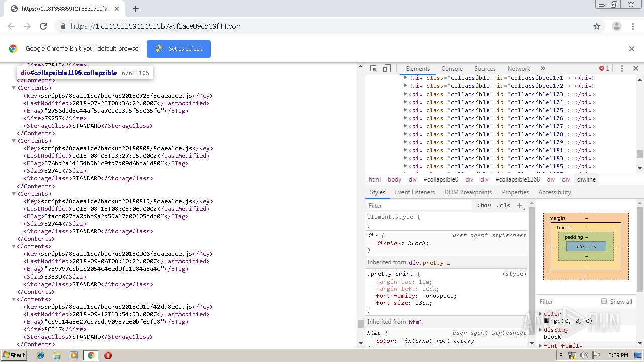
Task: Toggle the :hov element state button
Action: [484, 205]
